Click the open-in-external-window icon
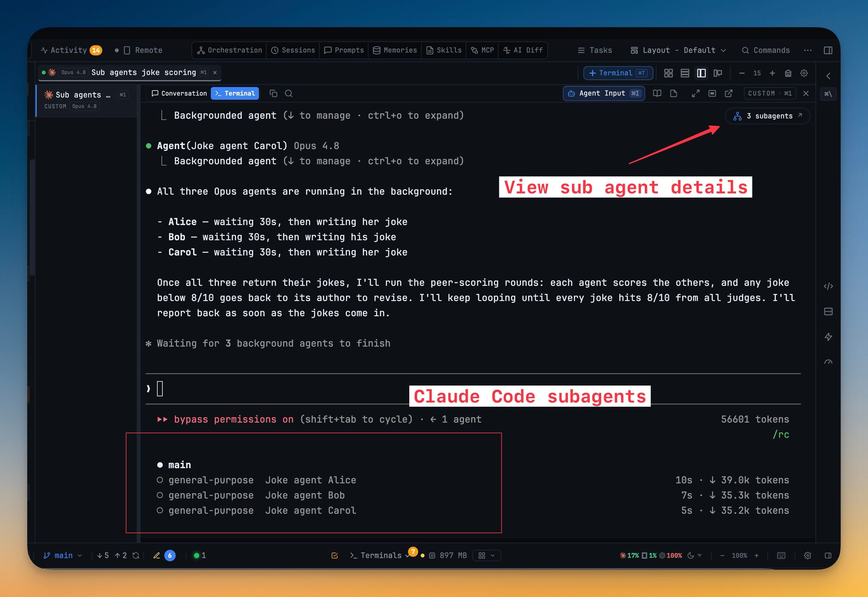This screenshot has width=868, height=597. coord(728,93)
